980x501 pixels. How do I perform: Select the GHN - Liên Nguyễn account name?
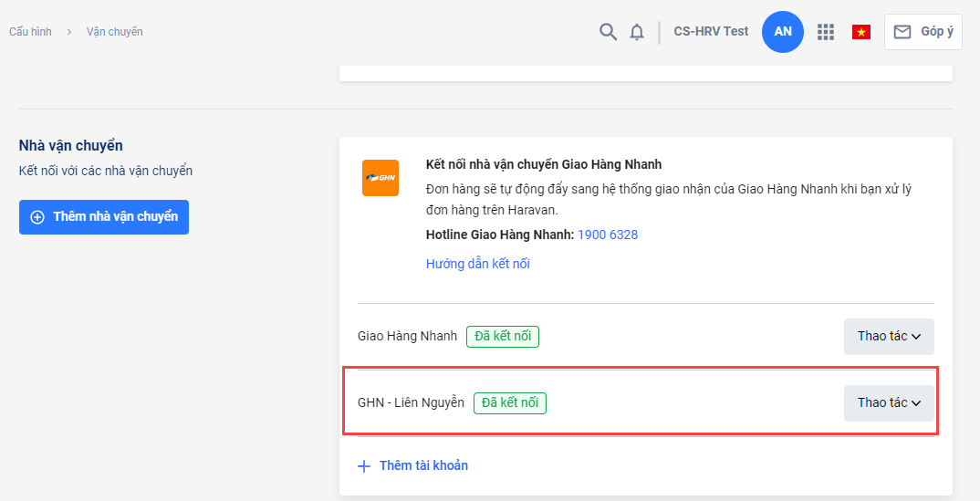click(411, 402)
